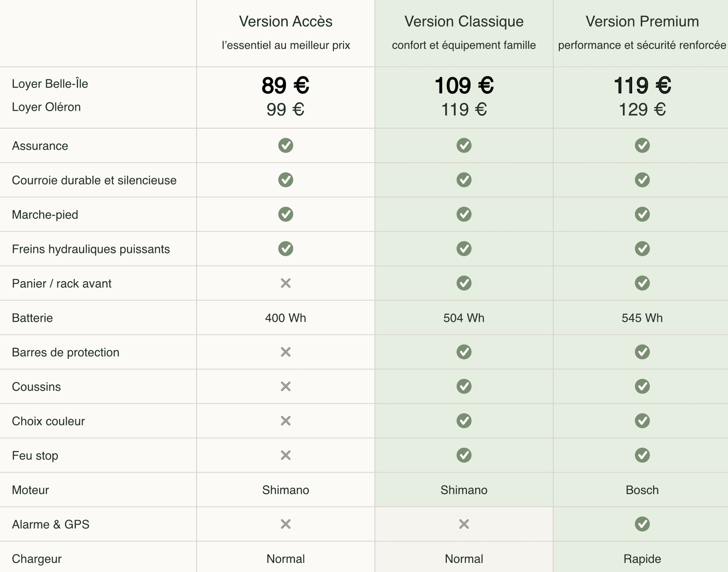728x572 pixels.
Task: Select the Version Classique column header
Action: (464, 21)
